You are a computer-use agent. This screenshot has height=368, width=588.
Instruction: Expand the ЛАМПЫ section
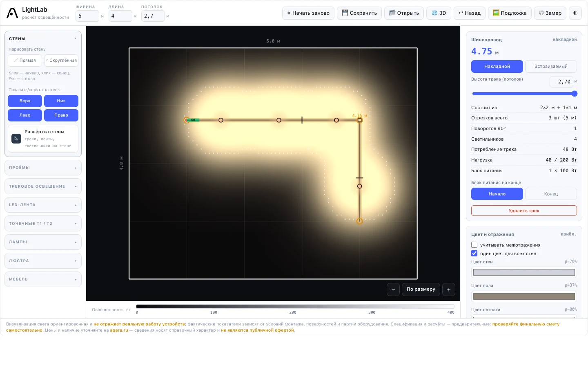pyautogui.click(x=43, y=242)
